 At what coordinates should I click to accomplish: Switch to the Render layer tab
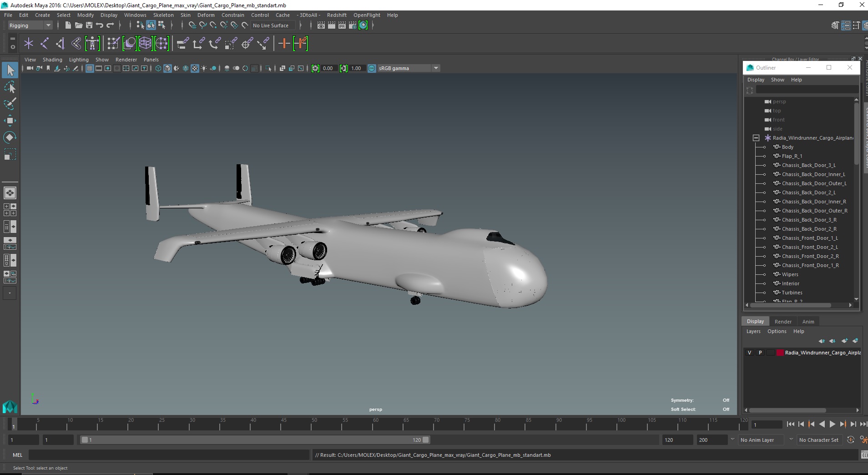click(783, 321)
